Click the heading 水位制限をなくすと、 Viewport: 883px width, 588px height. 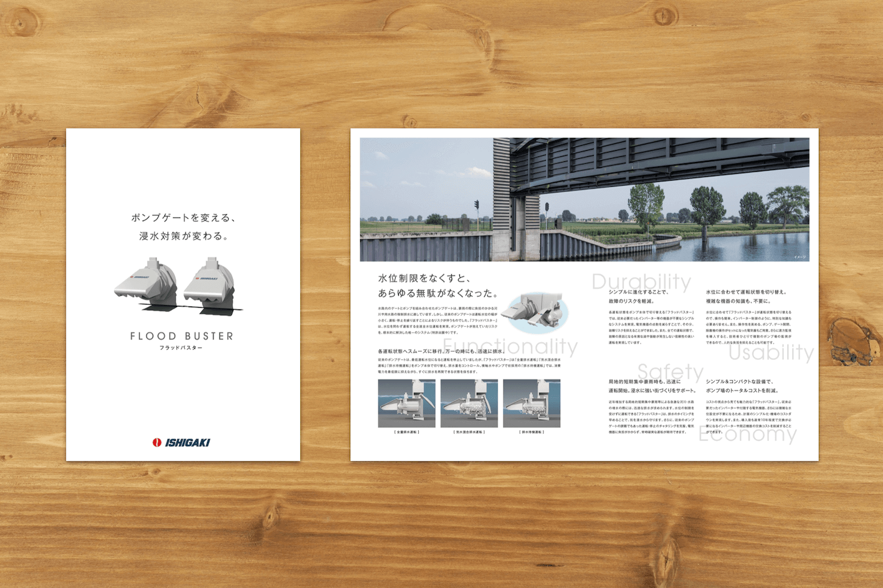click(x=425, y=278)
